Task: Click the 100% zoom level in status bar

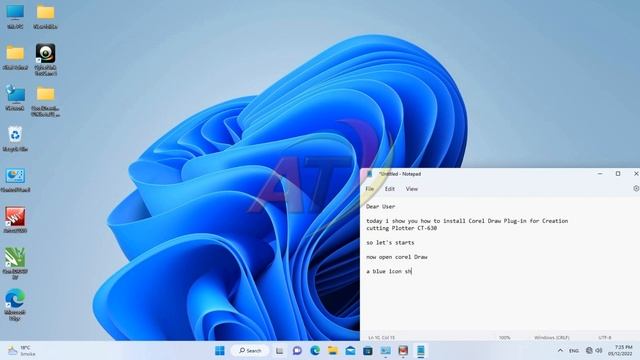Action: (x=504, y=338)
